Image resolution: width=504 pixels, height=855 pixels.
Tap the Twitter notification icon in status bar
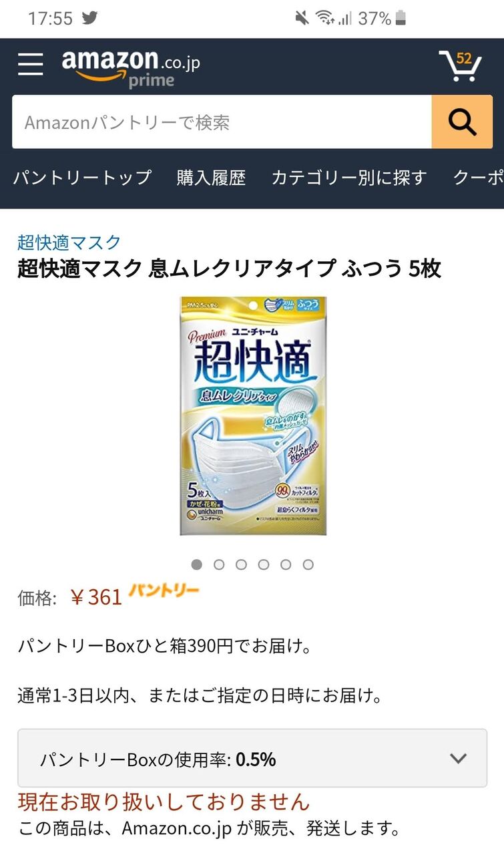pos(89,18)
